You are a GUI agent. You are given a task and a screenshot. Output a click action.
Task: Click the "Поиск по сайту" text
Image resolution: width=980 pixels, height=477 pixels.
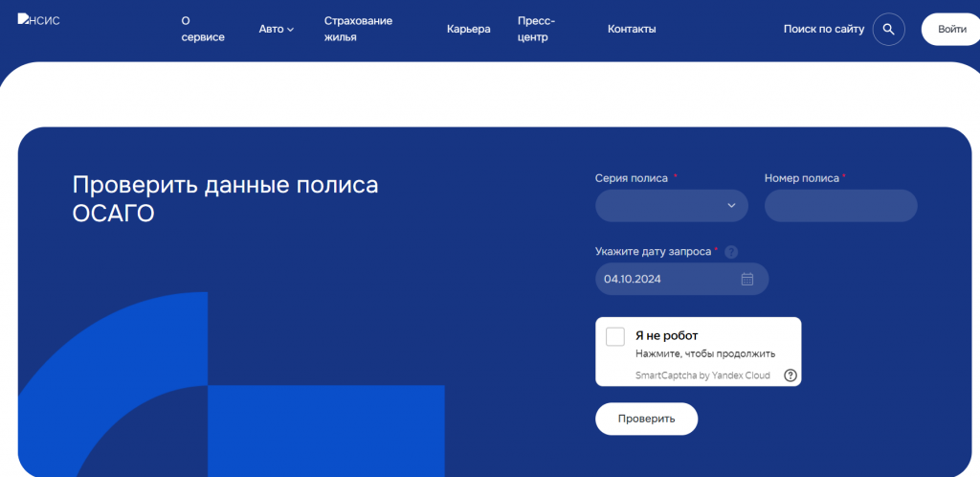pos(823,29)
